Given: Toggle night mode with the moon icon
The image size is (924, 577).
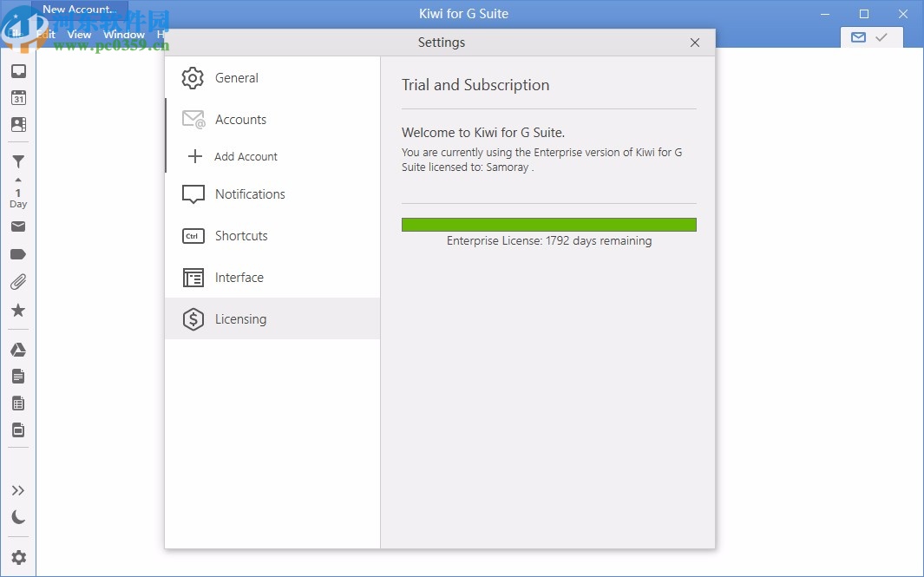Looking at the screenshot, I should click(18, 517).
